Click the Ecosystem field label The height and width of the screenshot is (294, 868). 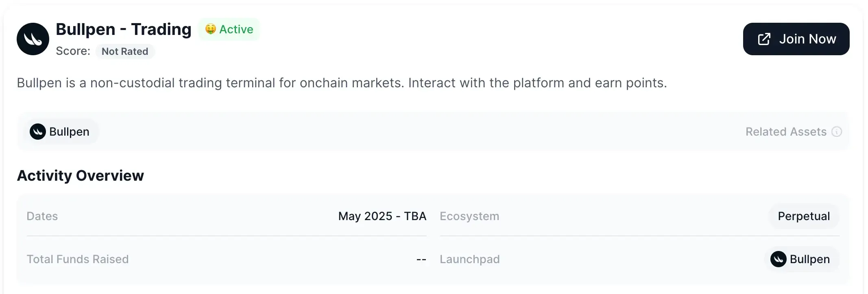469,216
